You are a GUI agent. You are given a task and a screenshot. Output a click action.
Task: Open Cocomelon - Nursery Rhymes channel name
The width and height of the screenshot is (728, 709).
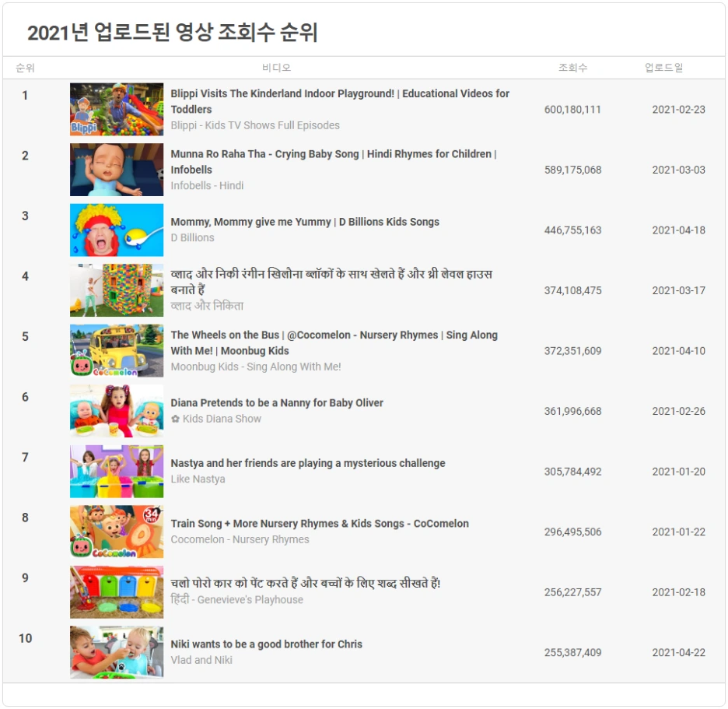pos(240,539)
